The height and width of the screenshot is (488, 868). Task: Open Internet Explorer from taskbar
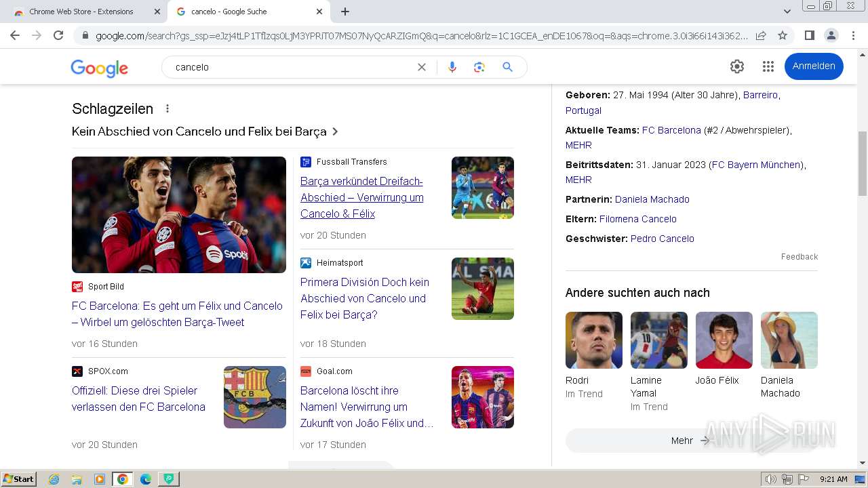tap(54, 479)
